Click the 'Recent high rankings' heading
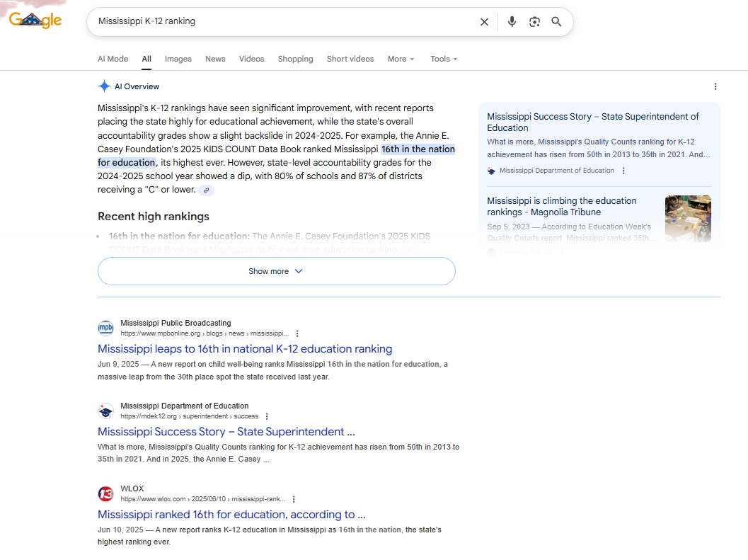The height and width of the screenshot is (560, 748). pos(154,216)
